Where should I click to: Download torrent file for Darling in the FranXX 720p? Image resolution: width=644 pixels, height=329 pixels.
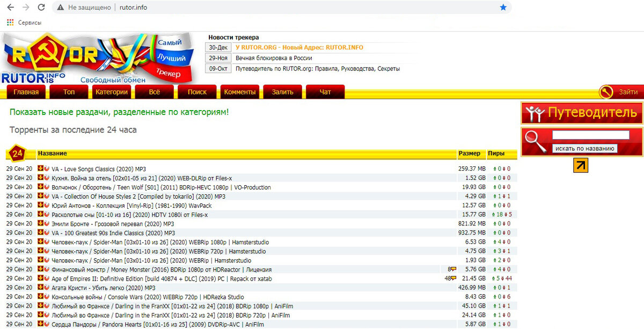(x=40, y=315)
